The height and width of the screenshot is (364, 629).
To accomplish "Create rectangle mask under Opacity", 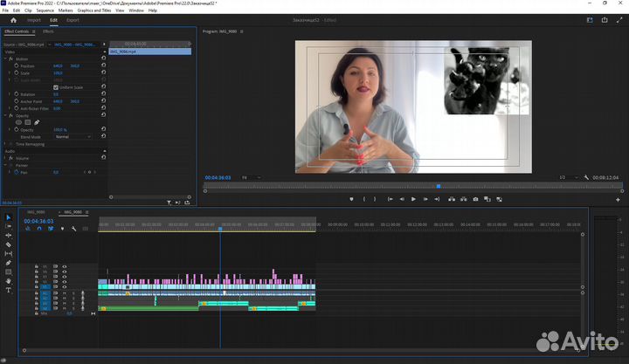I will pos(28,122).
